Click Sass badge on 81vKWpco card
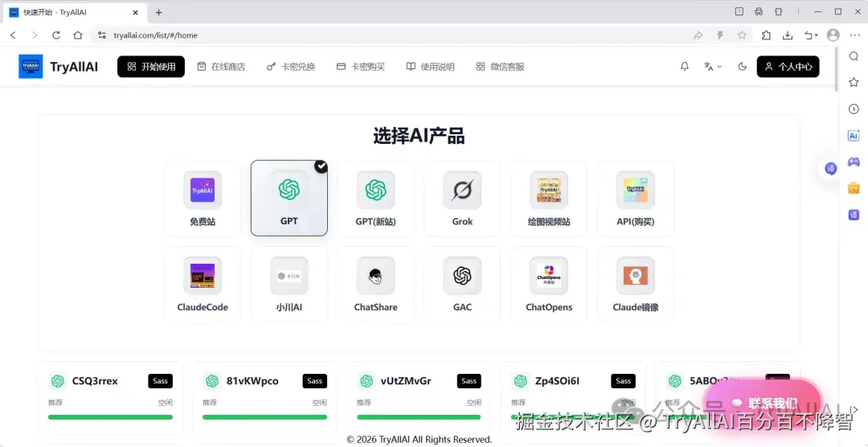The height and width of the screenshot is (447, 868). click(x=315, y=381)
